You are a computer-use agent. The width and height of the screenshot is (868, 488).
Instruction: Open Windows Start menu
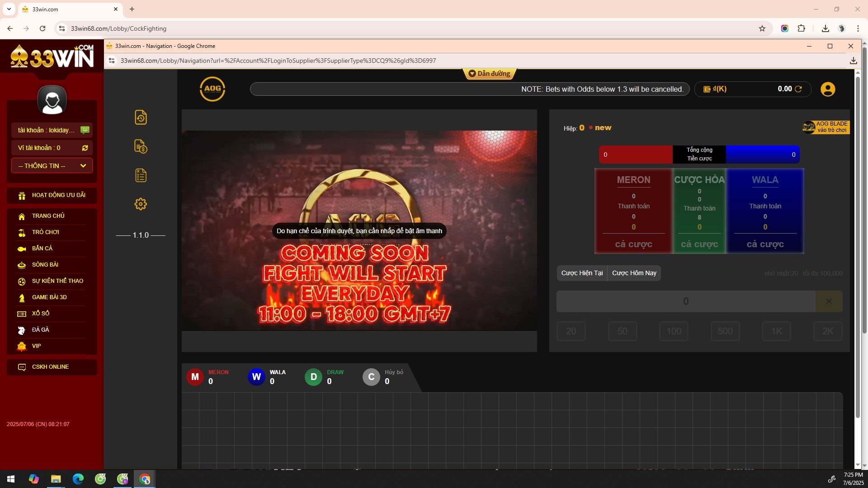11,479
